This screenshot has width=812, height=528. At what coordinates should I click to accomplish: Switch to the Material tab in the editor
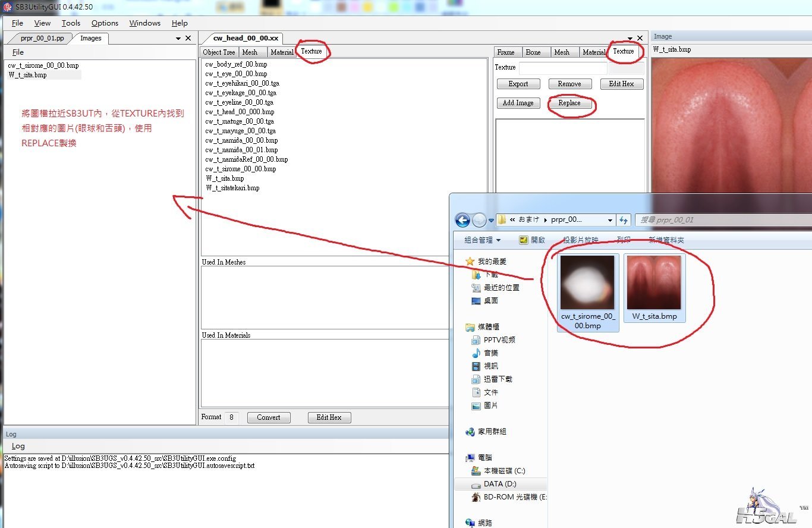[282, 52]
